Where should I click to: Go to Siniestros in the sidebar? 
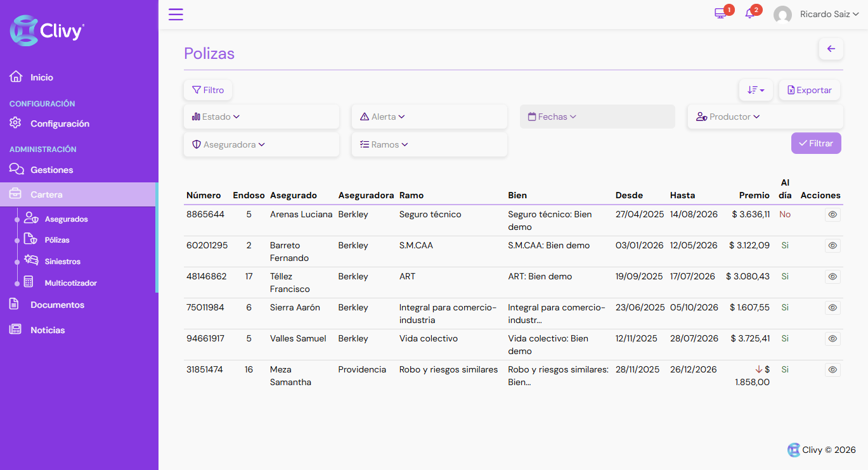62,262
